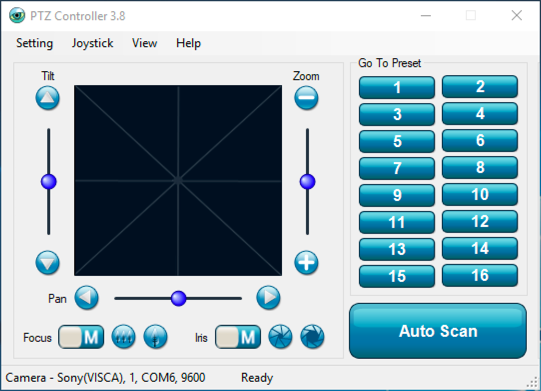Go to preset 9
This screenshot has height=391, width=541.
pyautogui.click(x=397, y=195)
